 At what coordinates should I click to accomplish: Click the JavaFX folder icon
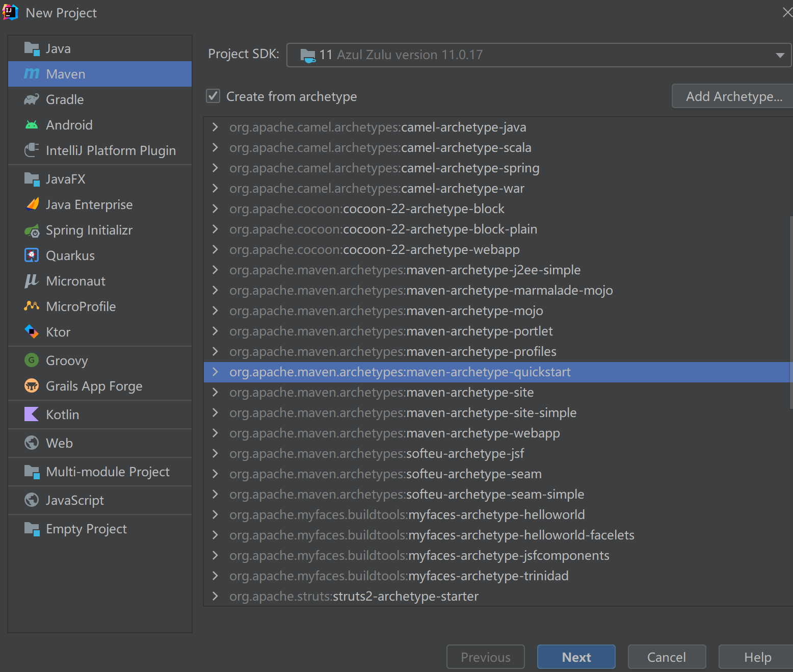click(32, 179)
